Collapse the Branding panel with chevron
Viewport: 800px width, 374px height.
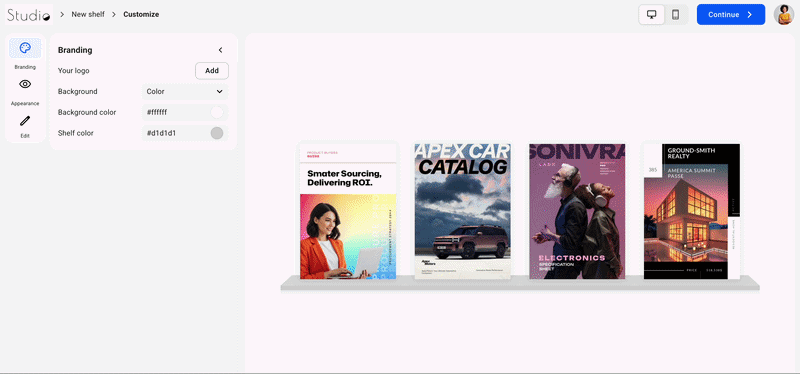(x=220, y=50)
